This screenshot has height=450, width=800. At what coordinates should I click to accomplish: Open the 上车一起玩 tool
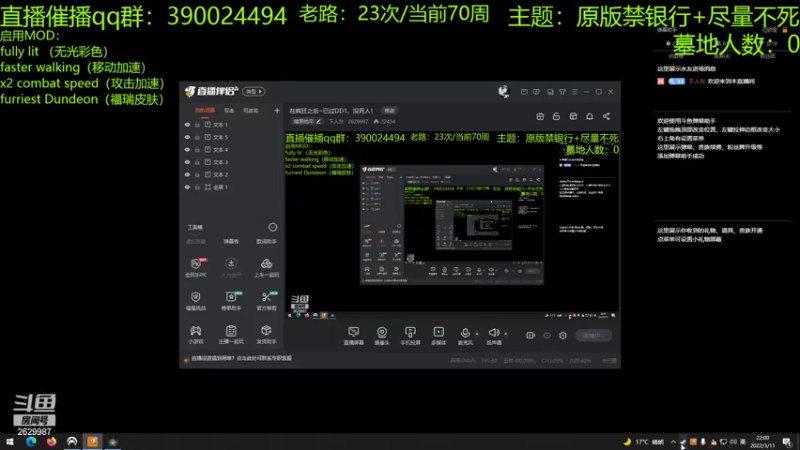266,267
